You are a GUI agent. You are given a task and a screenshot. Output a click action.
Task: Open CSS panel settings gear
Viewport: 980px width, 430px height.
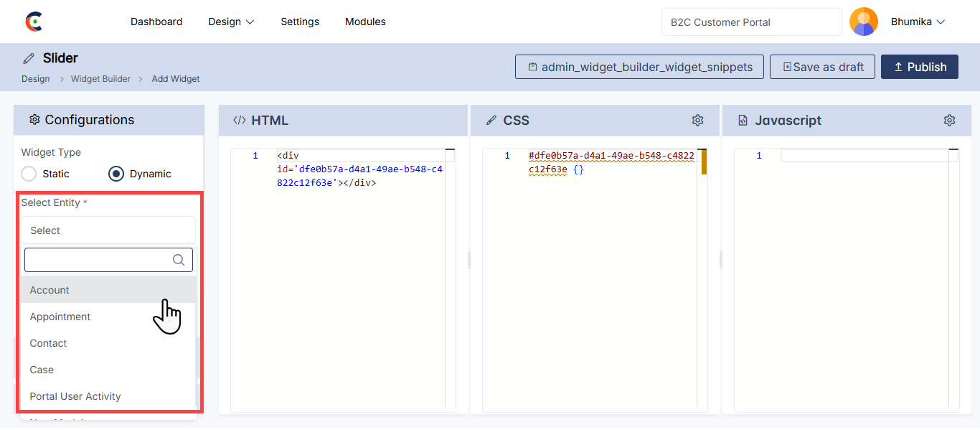pos(697,121)
